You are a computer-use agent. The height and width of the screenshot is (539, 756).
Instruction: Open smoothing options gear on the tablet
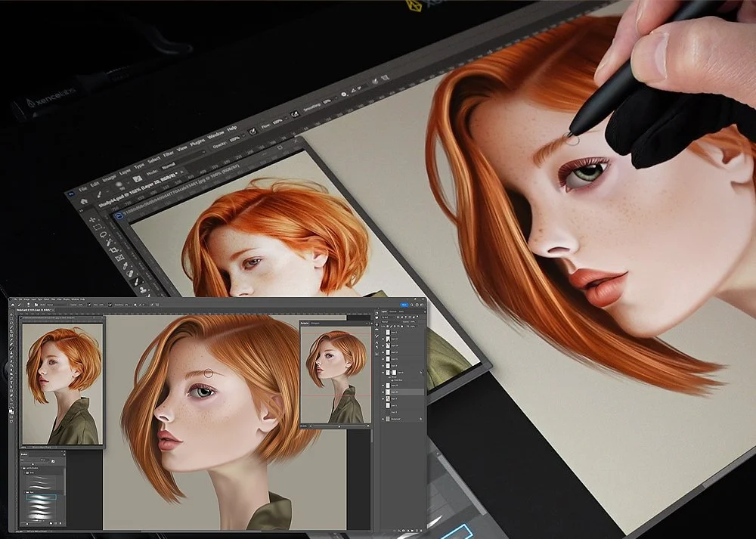[x=344, y=94]
